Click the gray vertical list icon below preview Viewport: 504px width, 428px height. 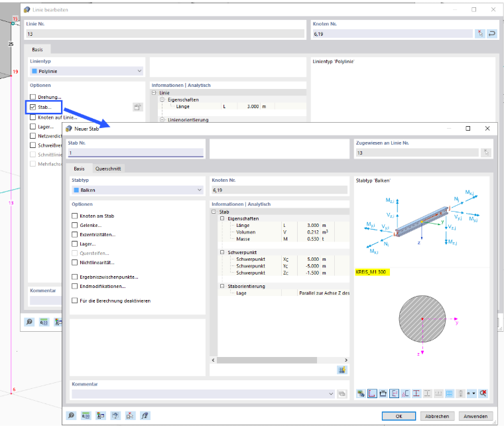pos(461,393)
